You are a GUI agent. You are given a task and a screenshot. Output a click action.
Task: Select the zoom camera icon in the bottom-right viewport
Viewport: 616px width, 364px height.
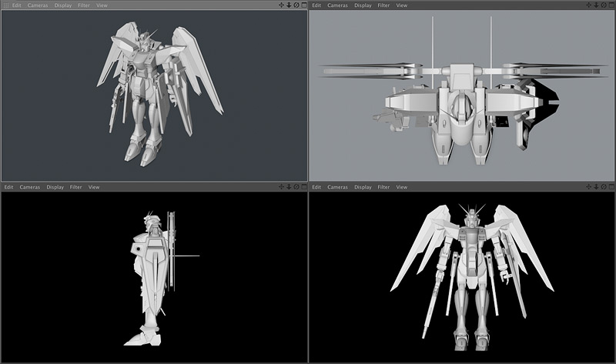pos(596,187)
